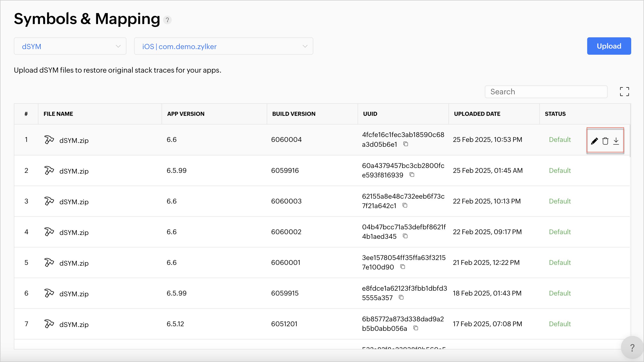This screenshot has width=644, height=362.
Task: Copy UUID of build 6051201
Action: 416,328
